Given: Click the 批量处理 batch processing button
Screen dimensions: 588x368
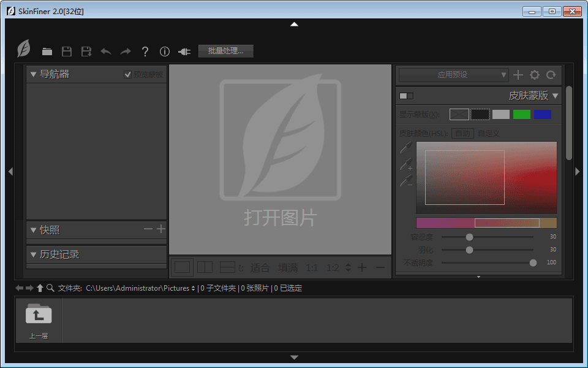Looking at the screenshot, I should click(226, 51).
